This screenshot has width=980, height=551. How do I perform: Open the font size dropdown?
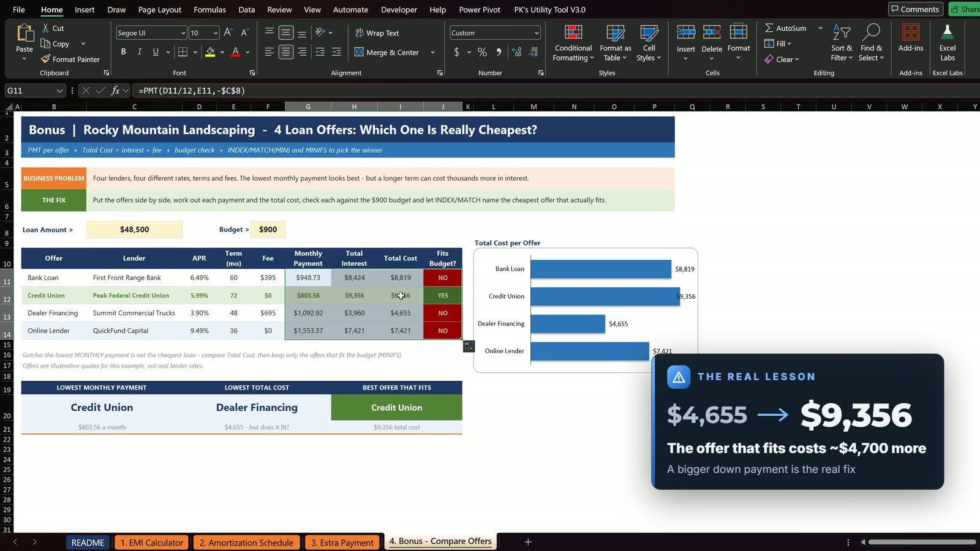point(215,33)
